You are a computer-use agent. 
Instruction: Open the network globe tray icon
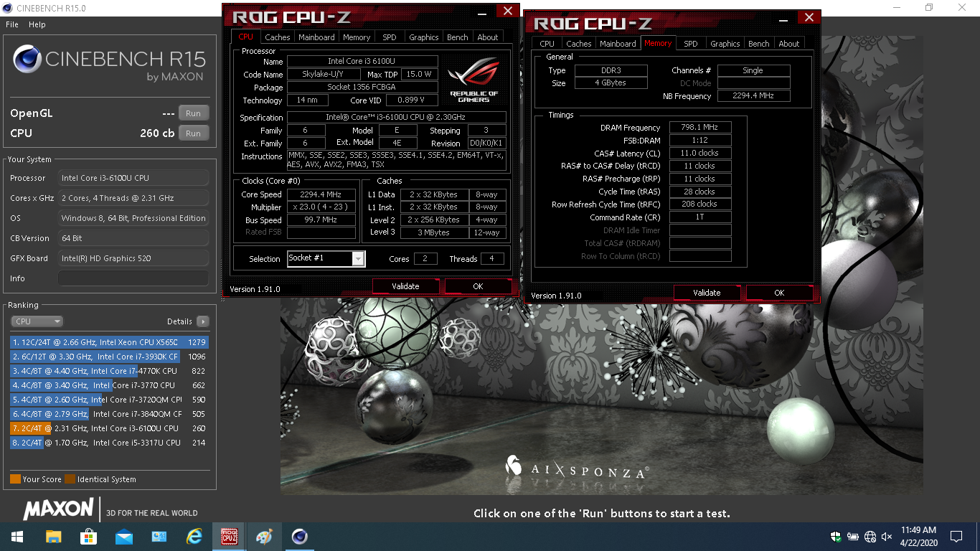click(x=870, y=537)
